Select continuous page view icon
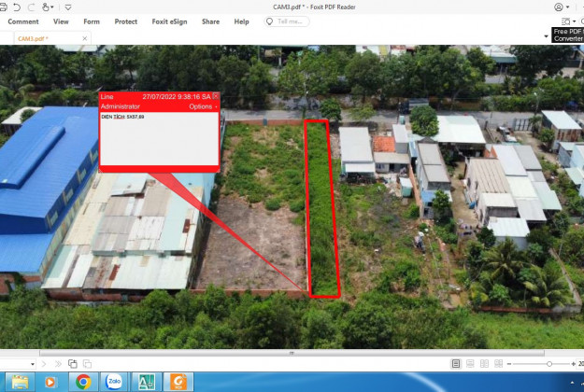The image size is (584, 392). coord(470,364)
